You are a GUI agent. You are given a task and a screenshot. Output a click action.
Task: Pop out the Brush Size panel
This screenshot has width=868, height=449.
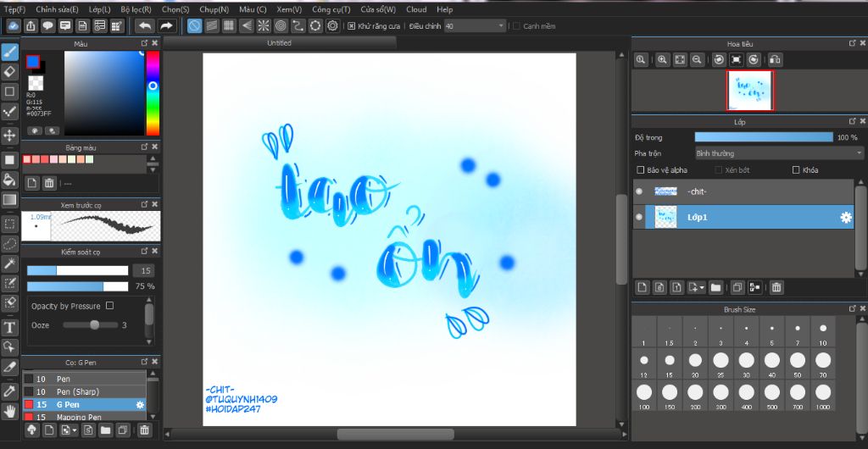tap(852, 309)
